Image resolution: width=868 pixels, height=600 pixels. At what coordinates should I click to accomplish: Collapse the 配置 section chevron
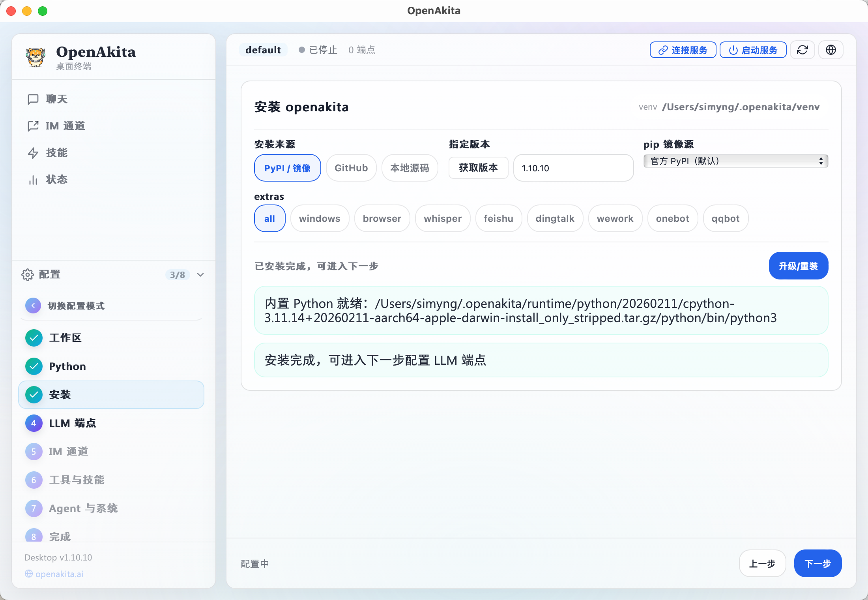click(200, 275)
